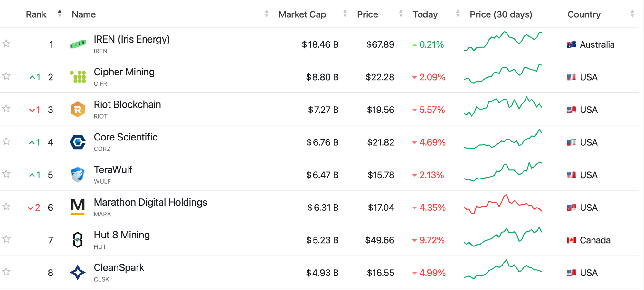Click the CleanSpark star logo
Image resolution: width=644 pixels, height=290 pixels.
(78, 273)
